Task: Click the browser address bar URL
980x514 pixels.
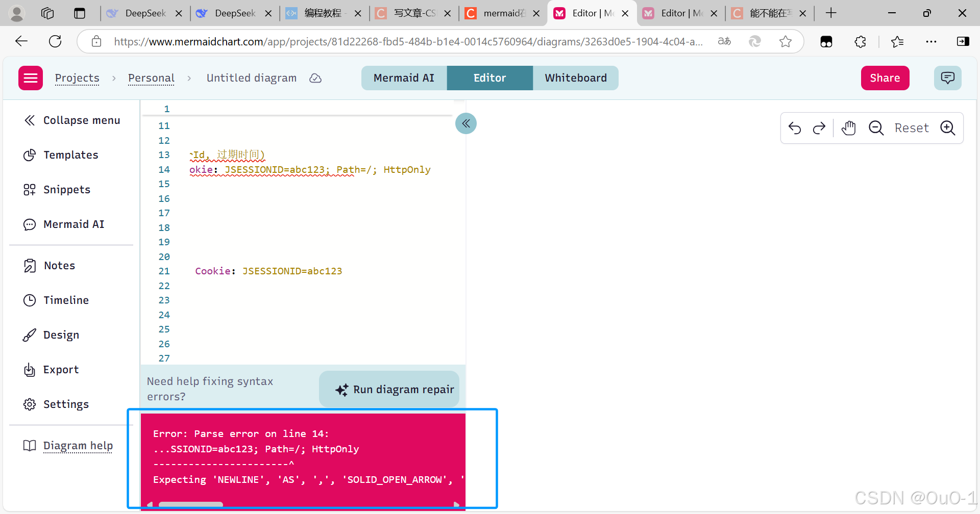Action: coord(408,41)
